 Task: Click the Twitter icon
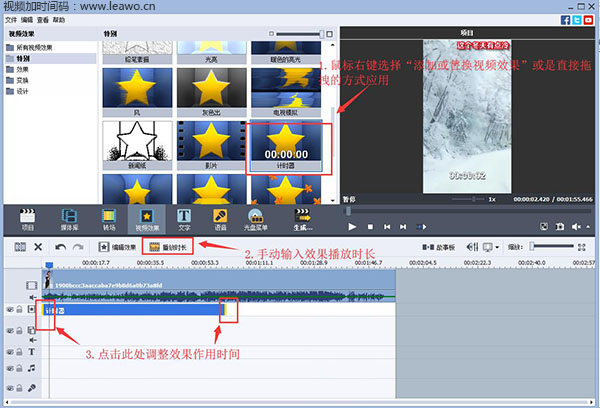coord(577,20)
